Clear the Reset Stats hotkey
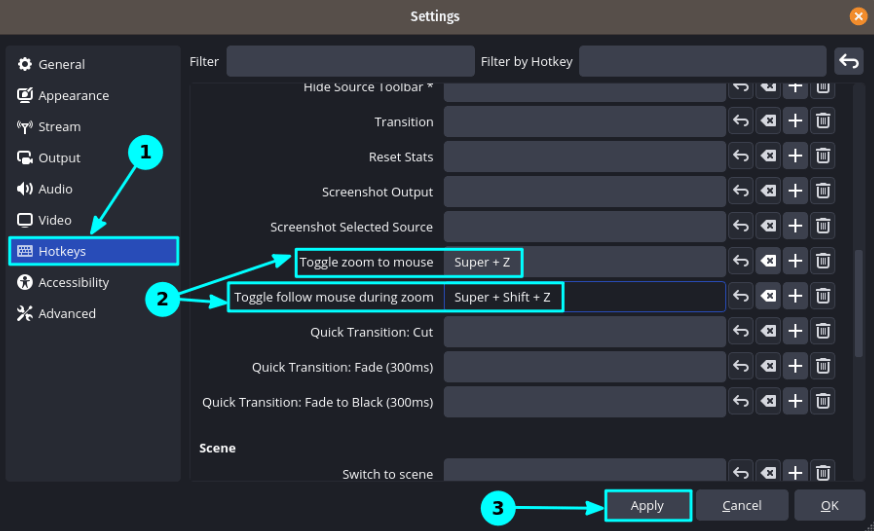874x531 pixels. (768, 156)
